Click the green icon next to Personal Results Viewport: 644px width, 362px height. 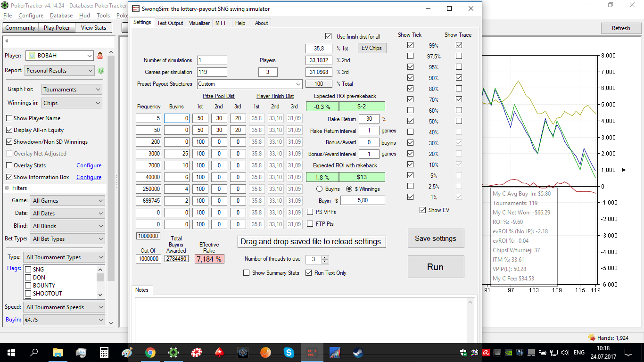101,71
